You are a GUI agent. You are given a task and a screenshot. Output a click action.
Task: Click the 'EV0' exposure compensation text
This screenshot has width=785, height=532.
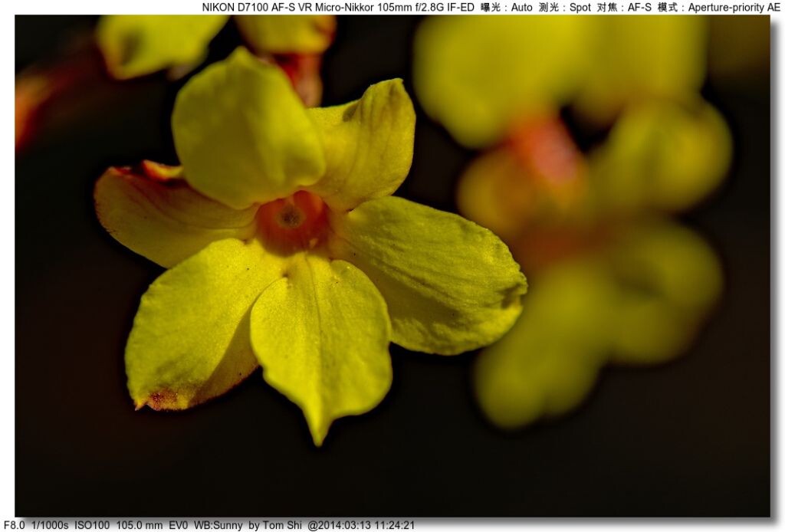tap(178, 525)
